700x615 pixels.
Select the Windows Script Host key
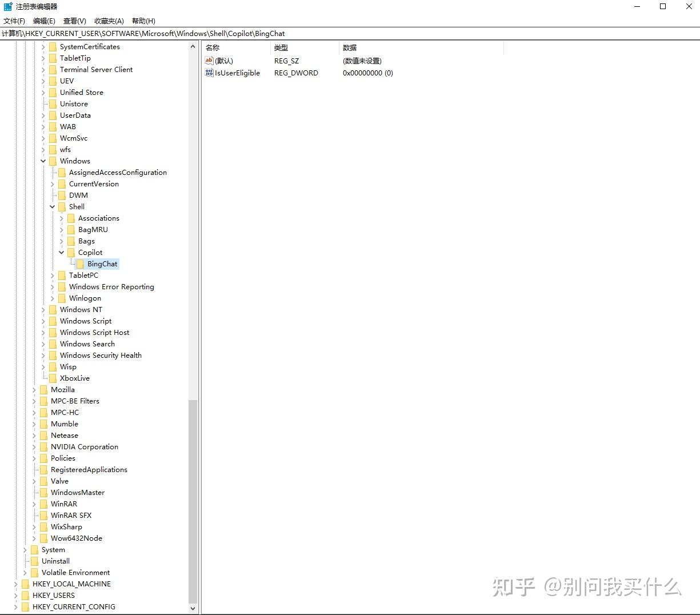94,333
